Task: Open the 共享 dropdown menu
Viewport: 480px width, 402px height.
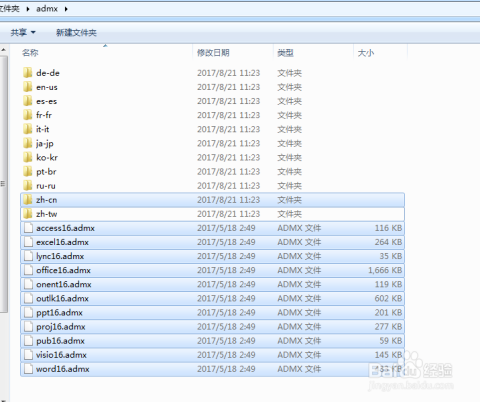Action: click(x=23, y=32)
